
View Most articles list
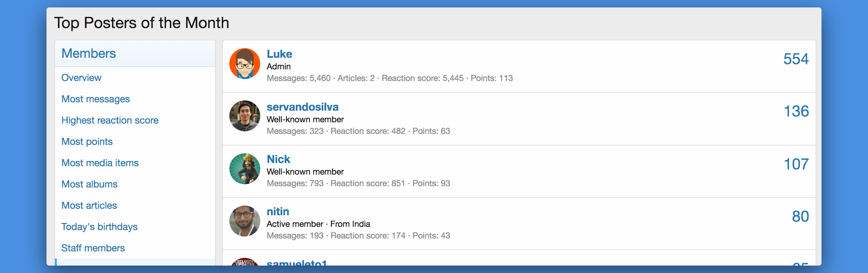coord(89,205)
